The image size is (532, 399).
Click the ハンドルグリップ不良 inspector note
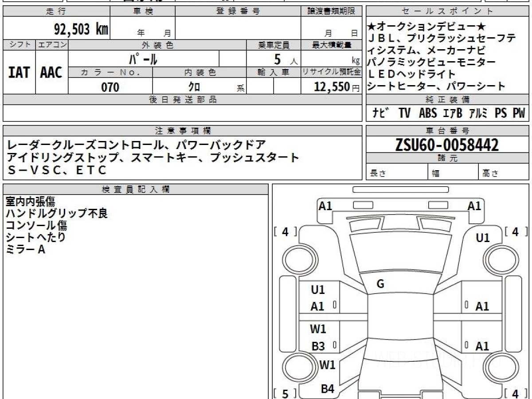click(x=57, y=214)
